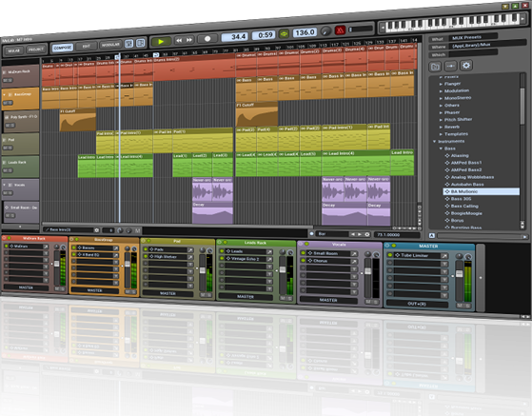This screenshot has width=532, height=416.
Task: Toggle the red metronome button
Action: click(x=340, y=30)
